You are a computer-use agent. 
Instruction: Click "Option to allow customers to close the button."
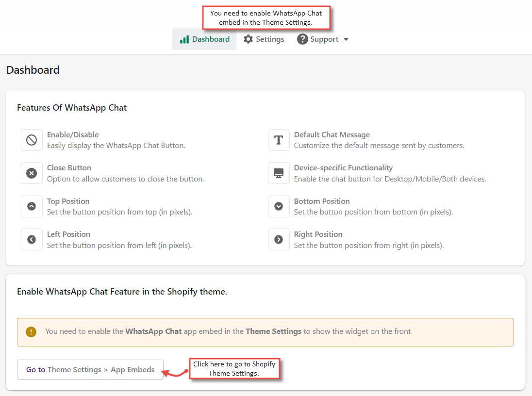(x=126, y=179)
